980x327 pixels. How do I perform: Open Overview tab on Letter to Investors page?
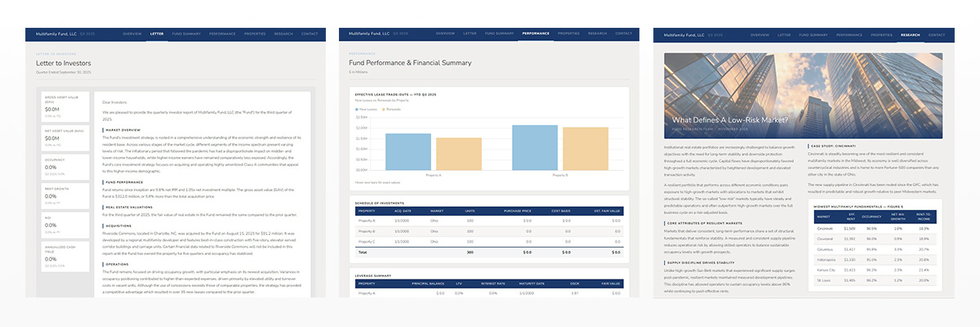point(132,34)
